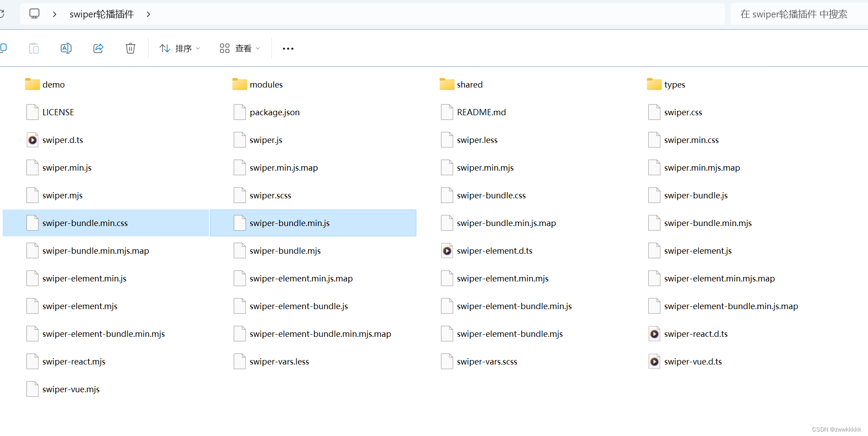Viewport: 868px width, 436px height.
Task: Select file name swiper.min.js.map
Action: [x=284, y=168]
